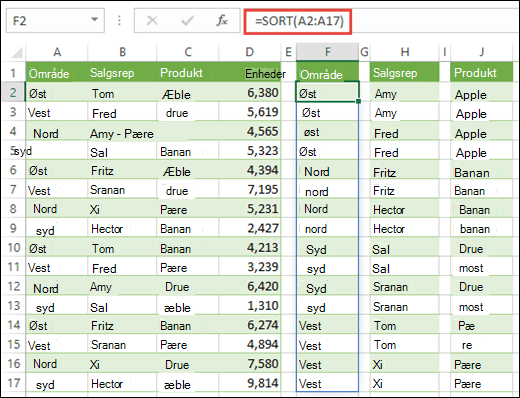Click cell D9 with value 2,427
The height and width of the screenshot is (398, 520).
click(250, 228)
